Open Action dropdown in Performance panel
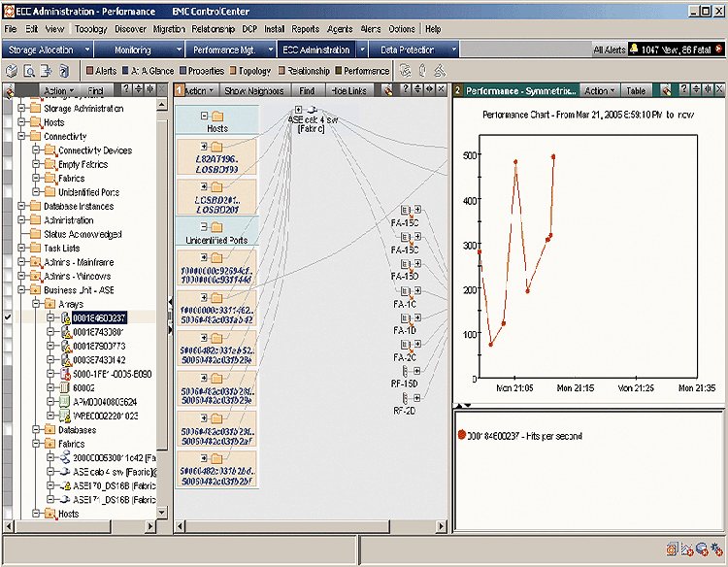The width and height of the screenshot is (728, 567). [x=599, y=90]
